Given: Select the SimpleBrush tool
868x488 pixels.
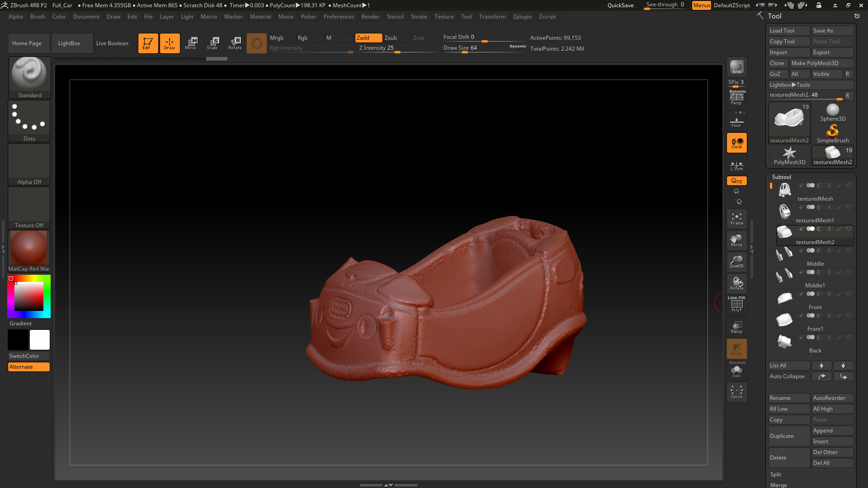Looking at the screenshot, I should (832, 134).
